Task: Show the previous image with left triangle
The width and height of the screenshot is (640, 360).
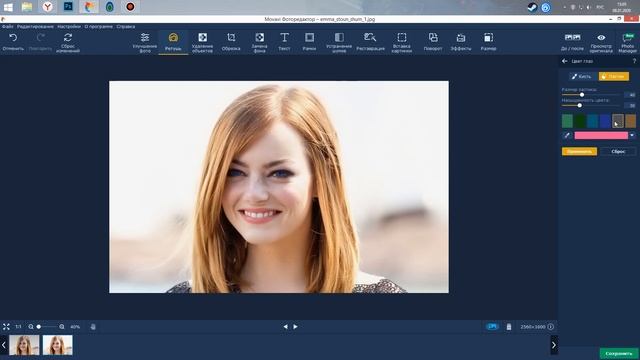Action: click(285, 327)
